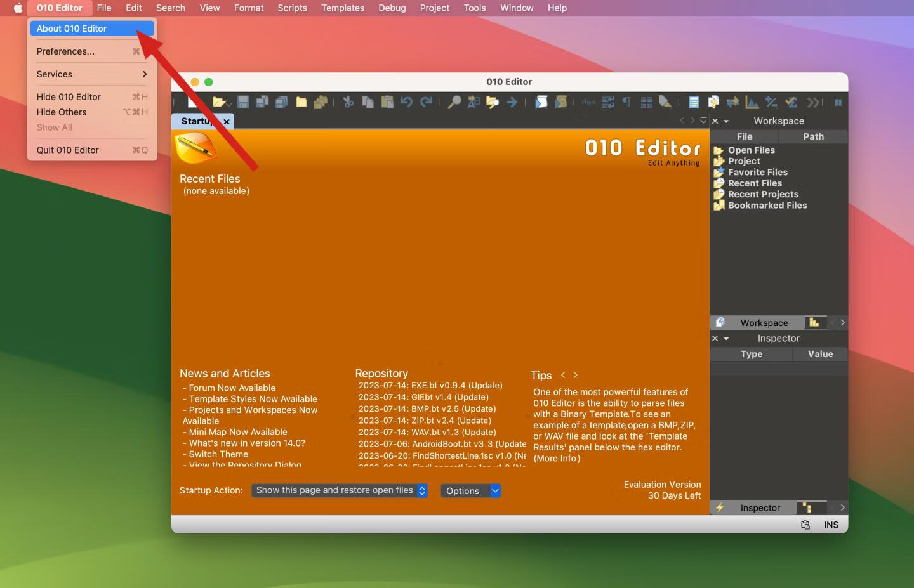The width and height of the screenshot is (914, 588).
Task: Open the Apple menu
Action: tap(18, 8)
